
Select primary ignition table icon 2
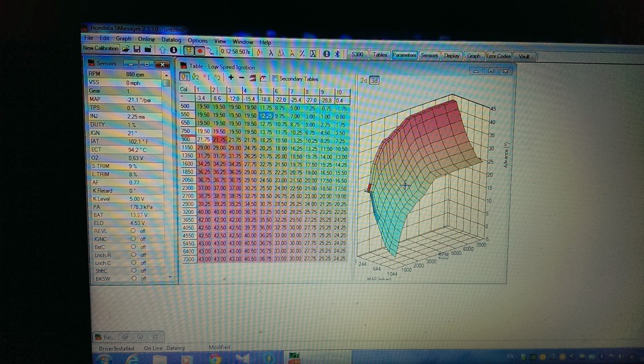coord(195,77)
